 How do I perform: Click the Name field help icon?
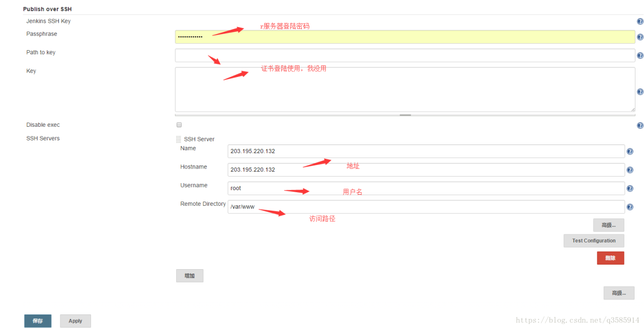pos(630,151)
